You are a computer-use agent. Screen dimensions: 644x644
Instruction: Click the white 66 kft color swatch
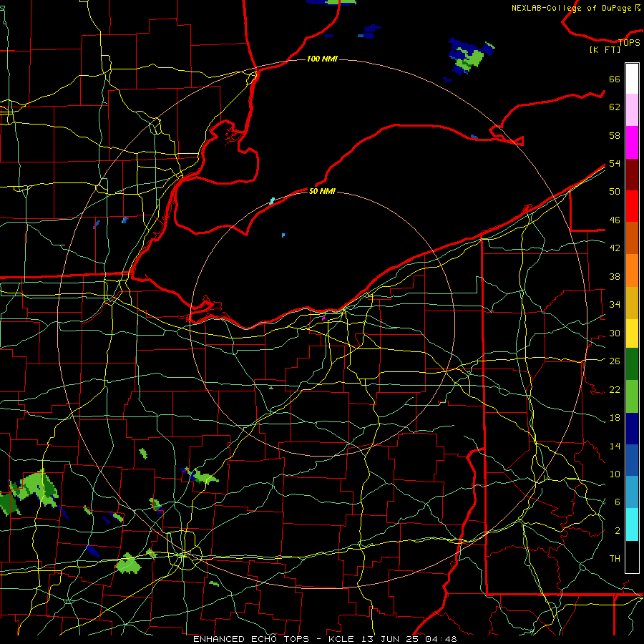(632, 79)
